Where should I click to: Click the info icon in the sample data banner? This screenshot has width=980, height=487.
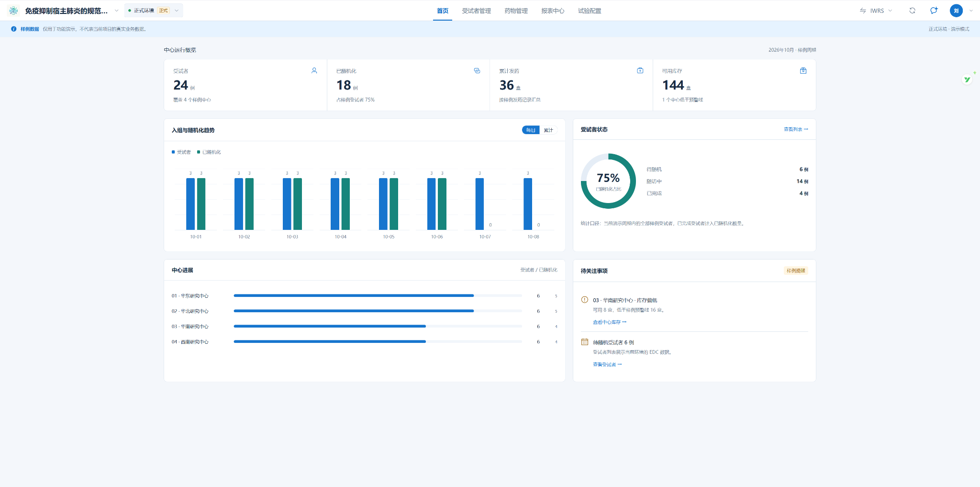(x=14, y=29)
